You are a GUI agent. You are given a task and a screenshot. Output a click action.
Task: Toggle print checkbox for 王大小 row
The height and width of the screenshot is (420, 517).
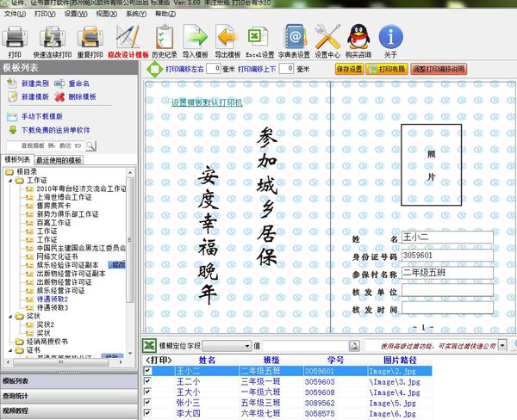pyautogui.click(x=147, y=392)
